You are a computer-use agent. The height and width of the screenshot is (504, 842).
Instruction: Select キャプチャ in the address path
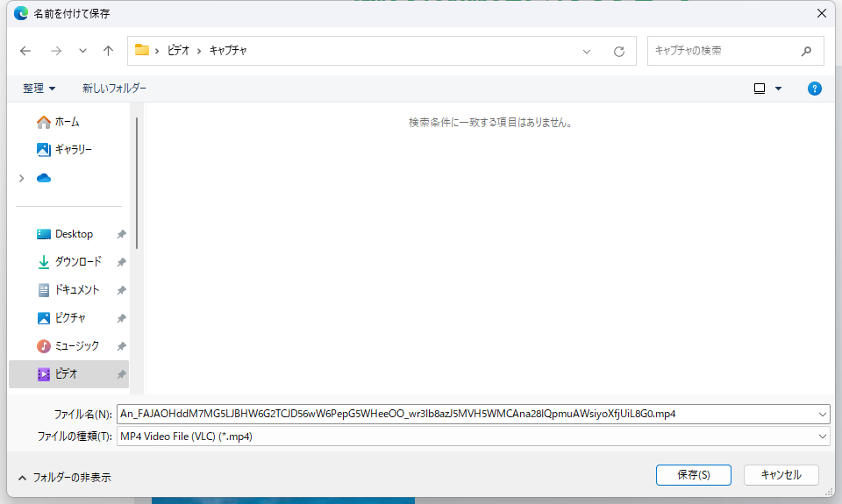(228, 51)
